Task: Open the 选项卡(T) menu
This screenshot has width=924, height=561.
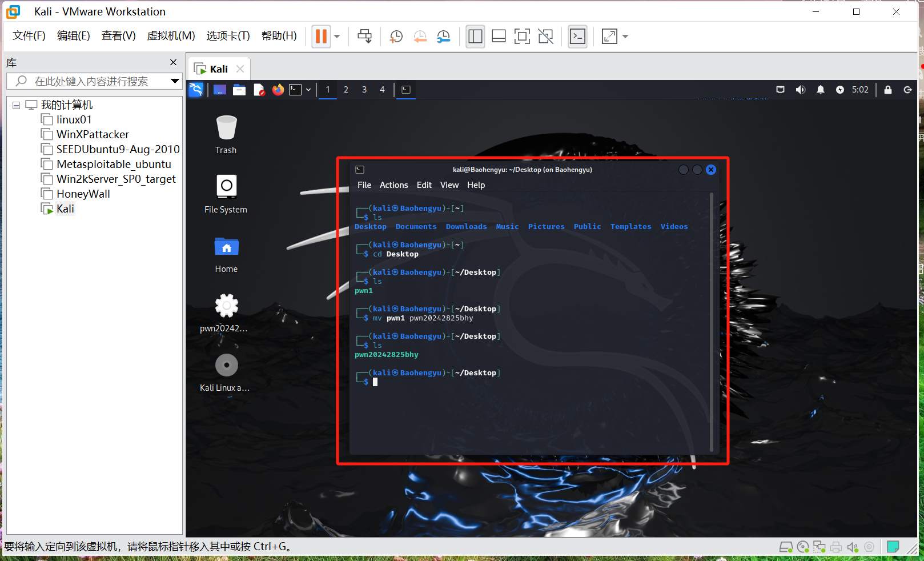Action: [x=228, y=36]
